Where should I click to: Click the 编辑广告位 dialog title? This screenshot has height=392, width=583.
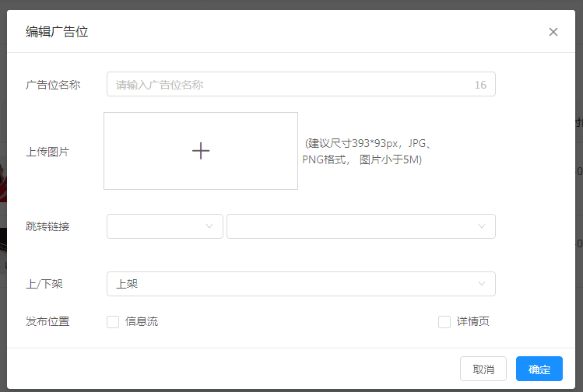pyautogui.click(x=57, y=32)
